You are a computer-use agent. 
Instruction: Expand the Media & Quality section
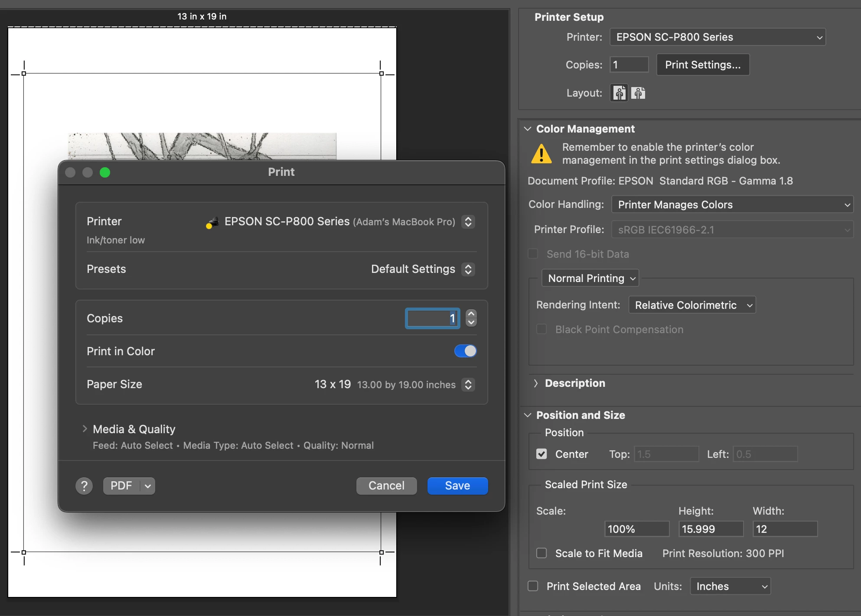(x=85, y=429)
